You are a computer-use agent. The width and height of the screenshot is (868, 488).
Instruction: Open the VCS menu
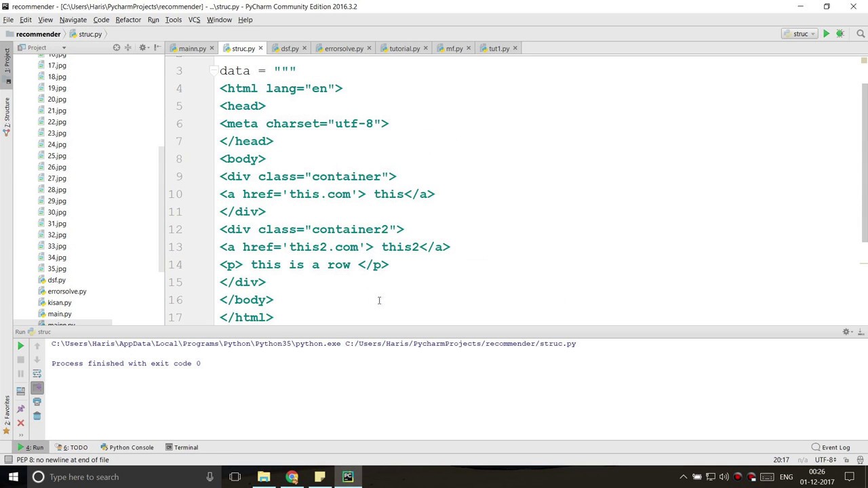point(194,20)
